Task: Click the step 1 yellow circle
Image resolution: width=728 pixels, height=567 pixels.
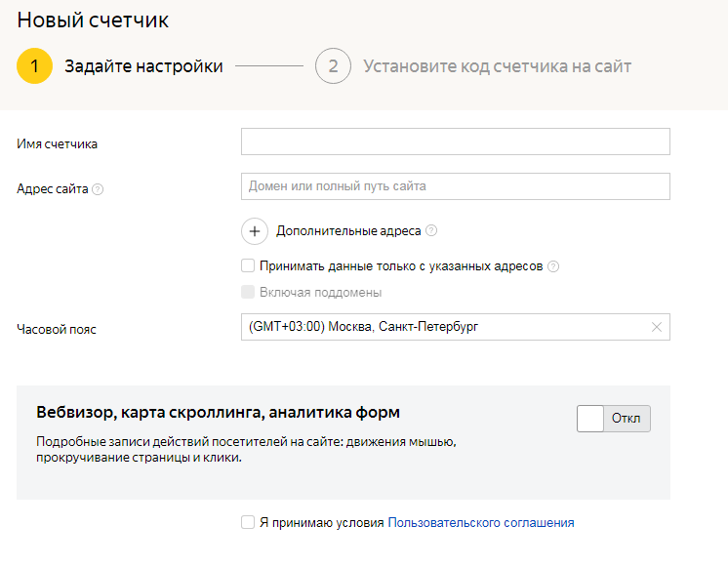Action: [34, 66]
